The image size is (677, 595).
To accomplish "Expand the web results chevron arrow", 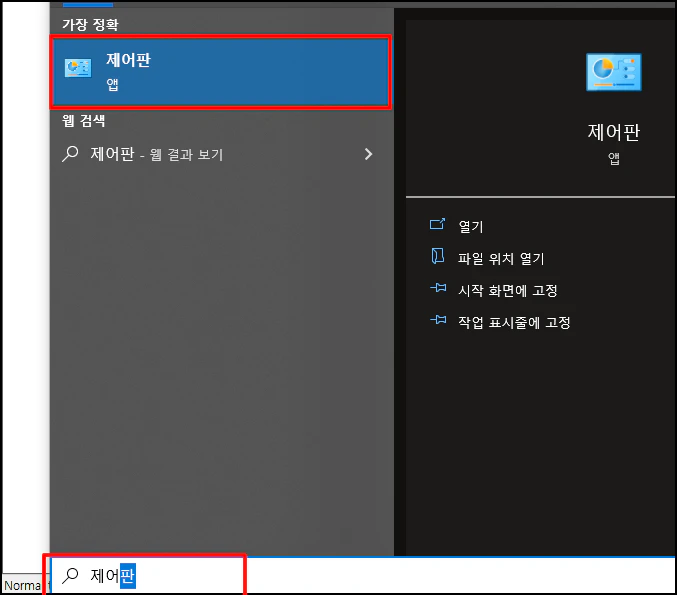I will click(x=368, y=154).
